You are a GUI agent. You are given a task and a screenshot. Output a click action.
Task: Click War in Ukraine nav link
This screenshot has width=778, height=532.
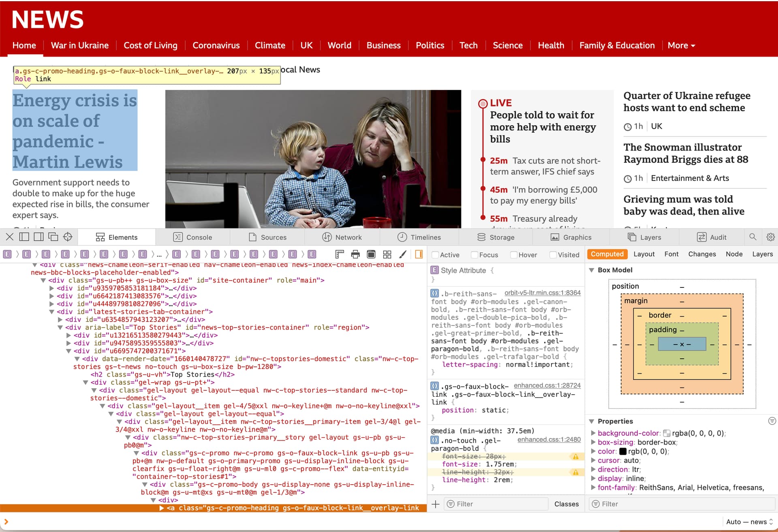[x=80, y=45]
